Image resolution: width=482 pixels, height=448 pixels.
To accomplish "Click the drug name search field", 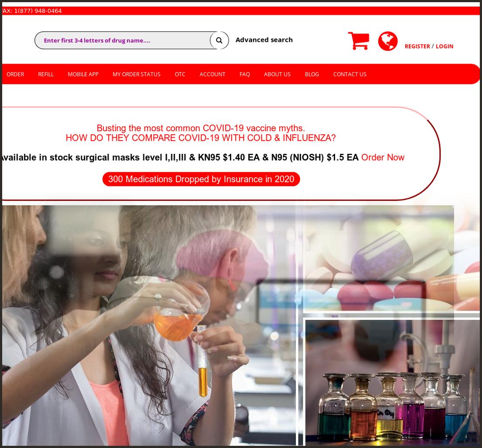I will pos(126,40).
